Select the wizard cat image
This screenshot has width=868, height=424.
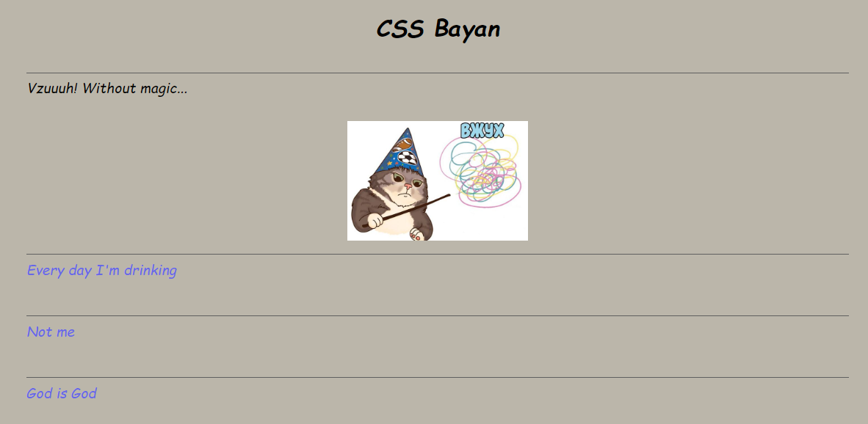pyautogui.click(x=438, y=180)
